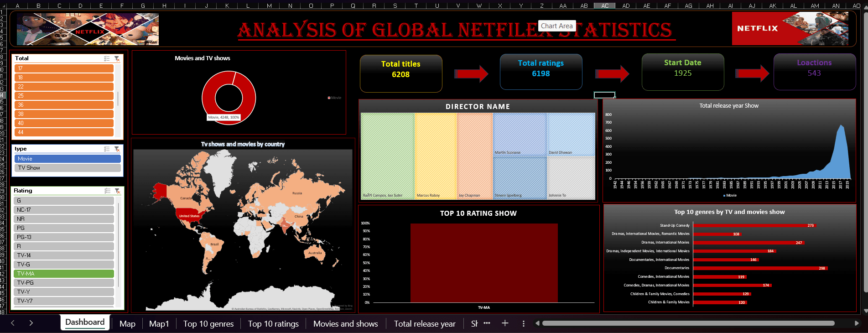Viewport: 868px width, 333px height.
Task: Clear filter on type slicer
Action: click(117, 149)
